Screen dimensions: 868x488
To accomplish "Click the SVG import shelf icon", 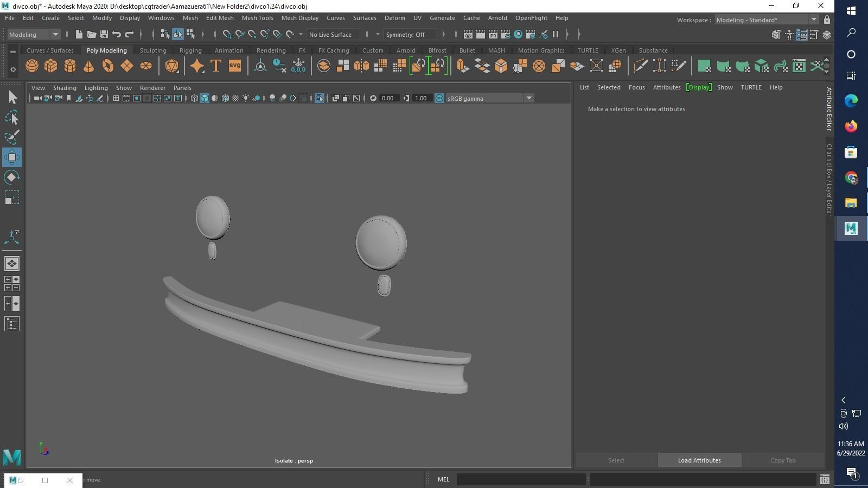I will click(234, 66).
